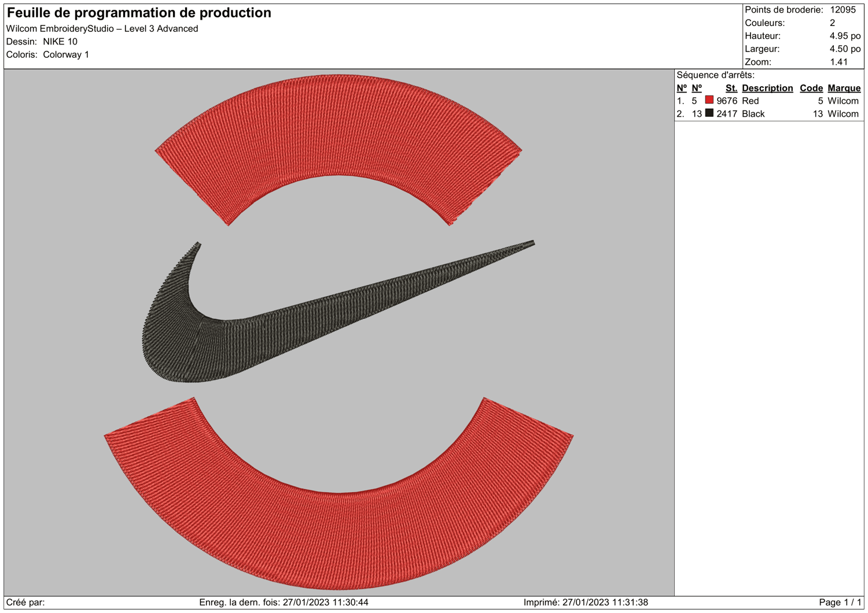Click the 'Marque' column header
This screenshot has height=613, width=868.
(x=844, y=88)
